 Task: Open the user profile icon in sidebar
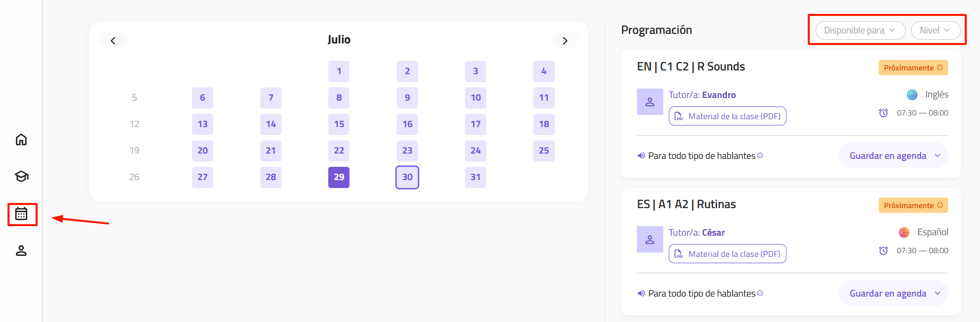[x=21, y=251]
